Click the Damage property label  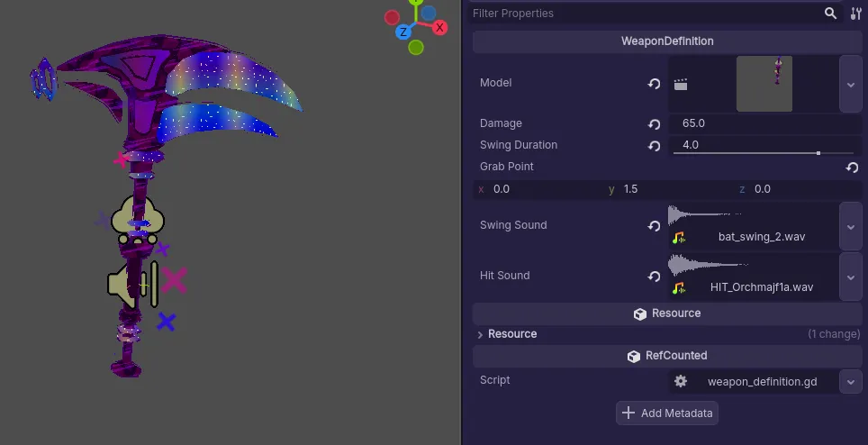click(x=501, y=123)
